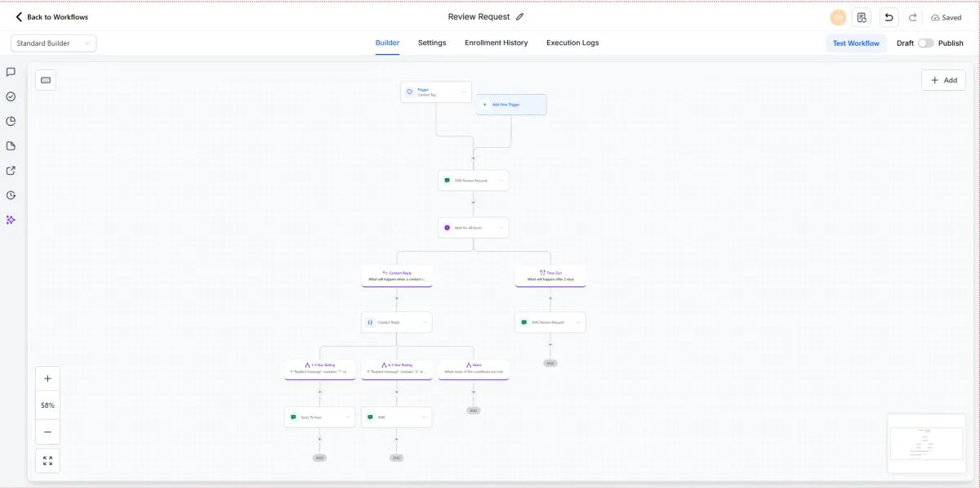Open the sticky note sidebar icon
980x488 pixels.
tap(11, 146)
